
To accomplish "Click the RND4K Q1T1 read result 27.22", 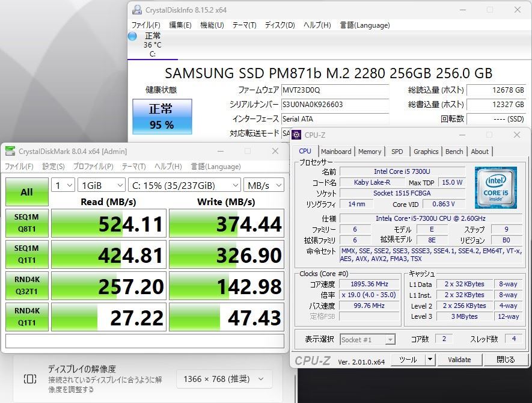I will pos(109,317).
